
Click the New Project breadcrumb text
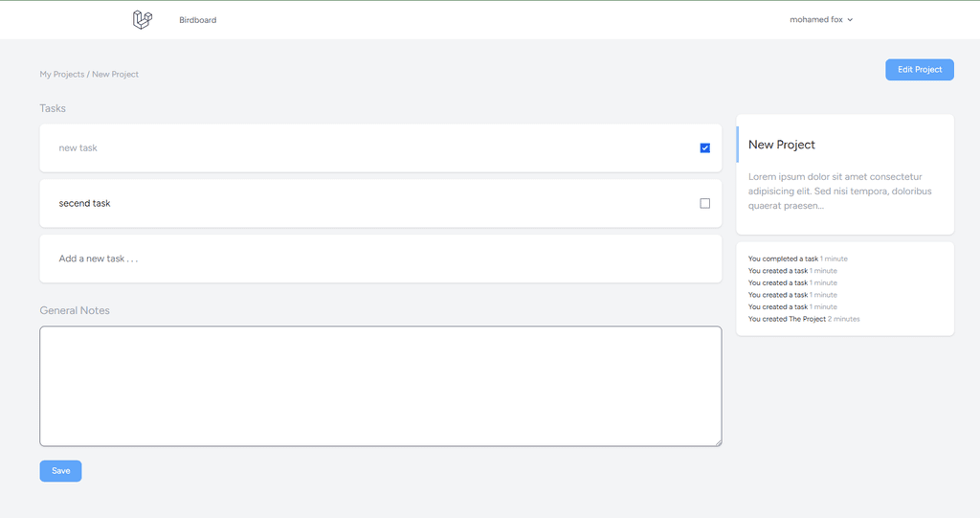[x=115, y=74]
